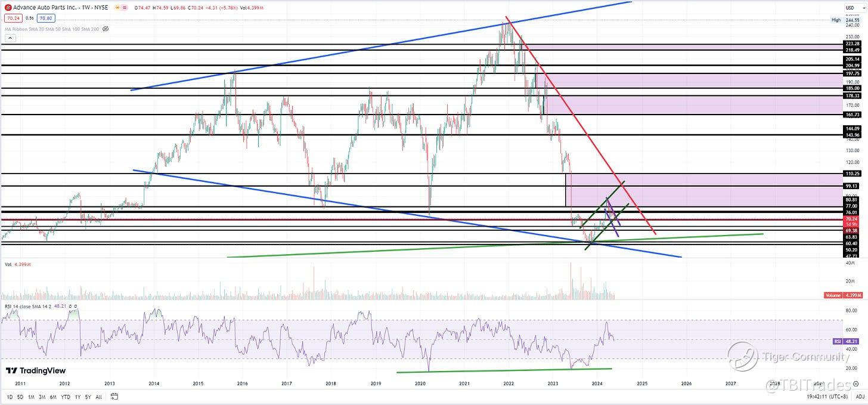Open the go-to-date calendar icon
This screenshot has height=405, width=868.
(x=114, y=397)
